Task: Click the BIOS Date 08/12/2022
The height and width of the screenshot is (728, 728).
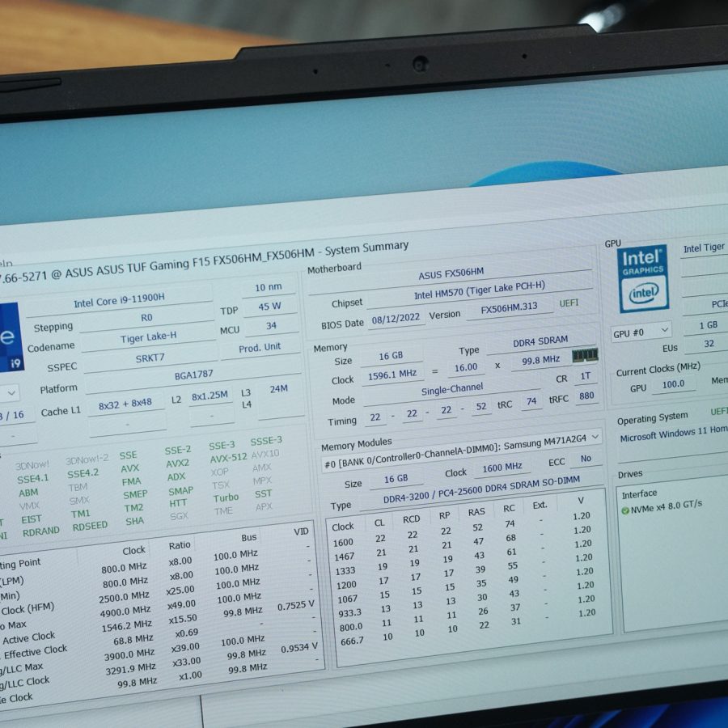Action: pyautogui.click(x=396, y=318)
